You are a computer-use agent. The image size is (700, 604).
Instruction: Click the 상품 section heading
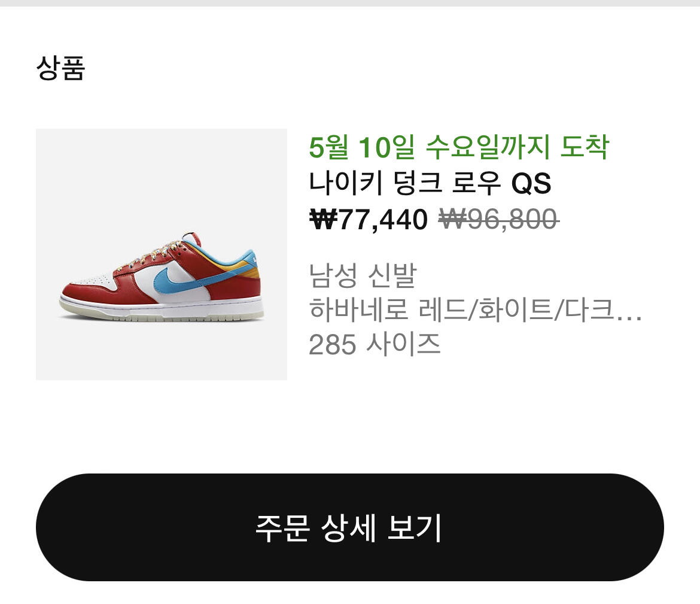point(60,68)
